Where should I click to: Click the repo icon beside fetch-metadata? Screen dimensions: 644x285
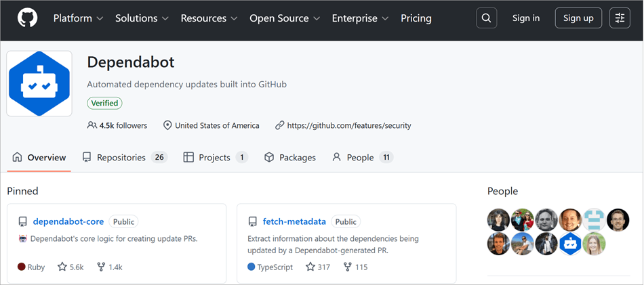[x=252, y=222]
